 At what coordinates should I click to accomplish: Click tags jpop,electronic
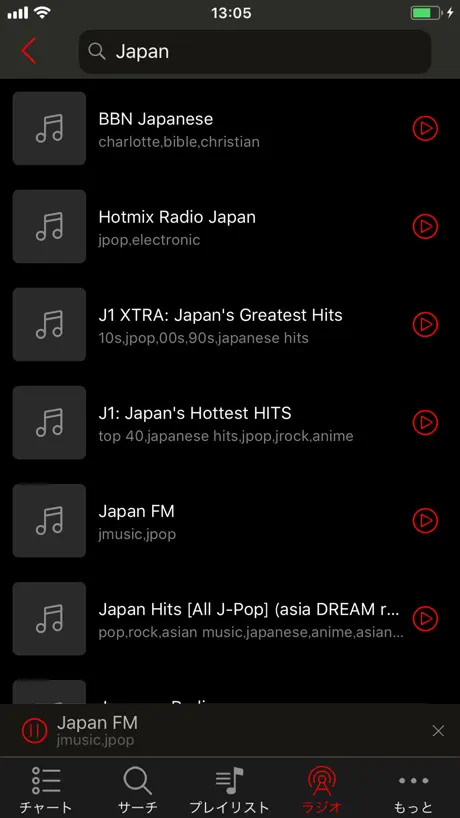pyautogui.click(x=149, y=240)
